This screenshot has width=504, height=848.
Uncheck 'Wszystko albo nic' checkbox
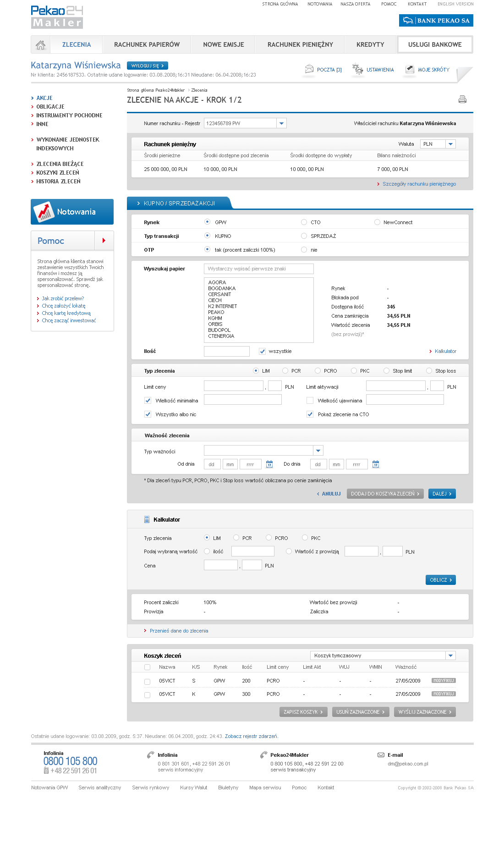tap(148, 414)
